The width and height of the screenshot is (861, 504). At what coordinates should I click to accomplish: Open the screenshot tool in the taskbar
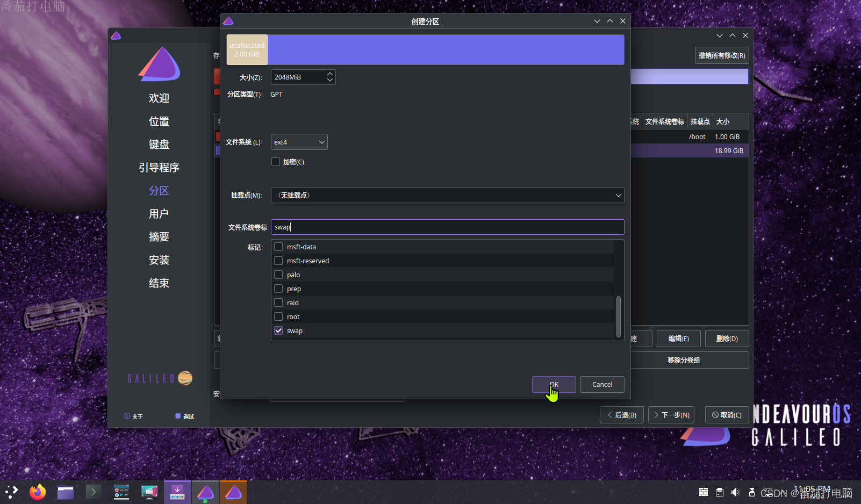149,492
